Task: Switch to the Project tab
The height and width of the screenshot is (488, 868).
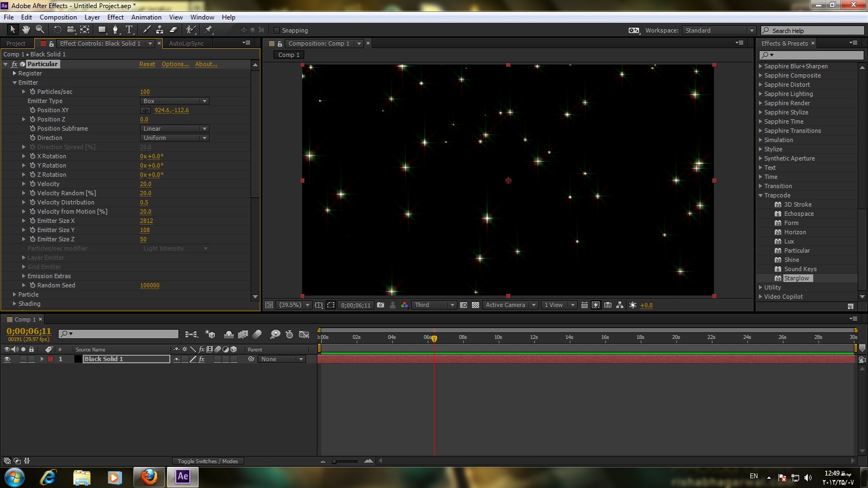Action: point(16,43)
